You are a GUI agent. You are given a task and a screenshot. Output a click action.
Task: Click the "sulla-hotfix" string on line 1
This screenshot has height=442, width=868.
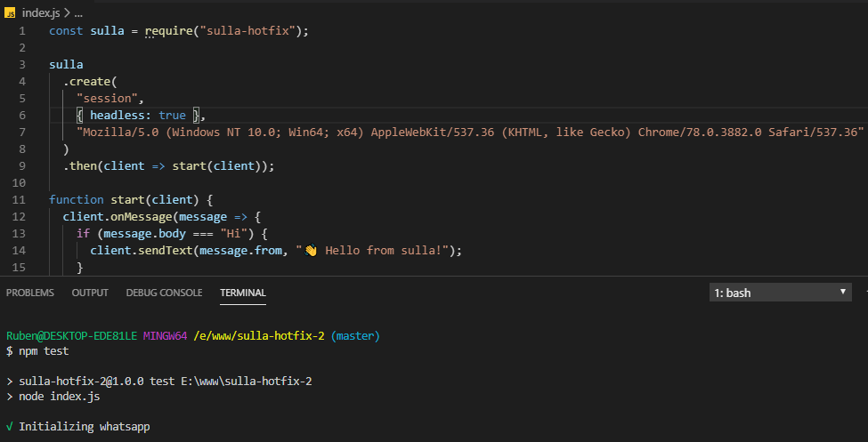[x=247, y=31]
